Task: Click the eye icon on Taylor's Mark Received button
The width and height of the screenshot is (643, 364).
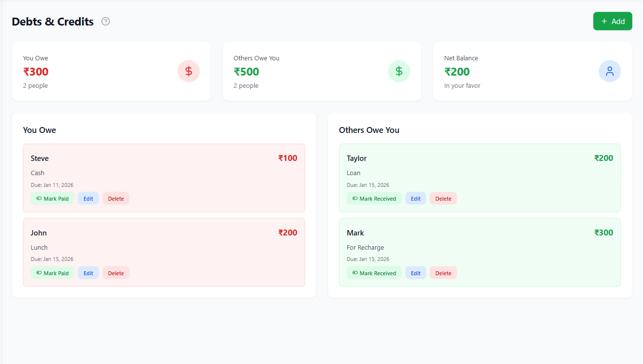Action: (x=354, y=198)
